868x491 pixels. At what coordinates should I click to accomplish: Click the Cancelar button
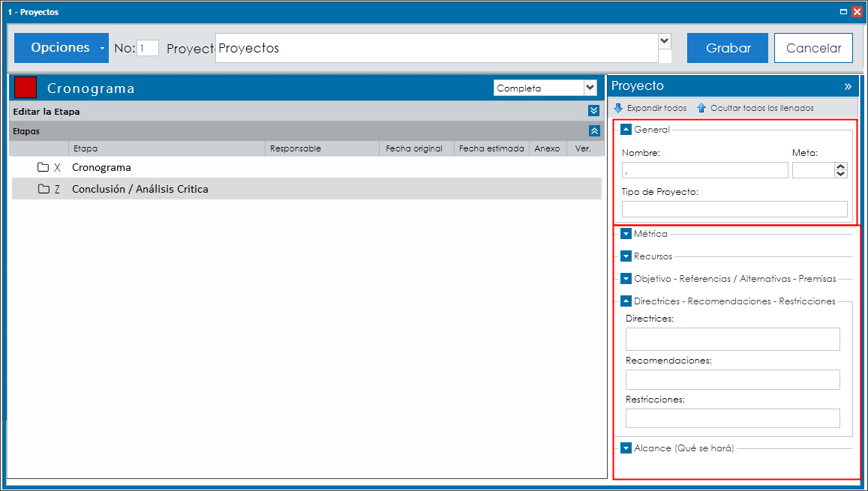point(813,48)
